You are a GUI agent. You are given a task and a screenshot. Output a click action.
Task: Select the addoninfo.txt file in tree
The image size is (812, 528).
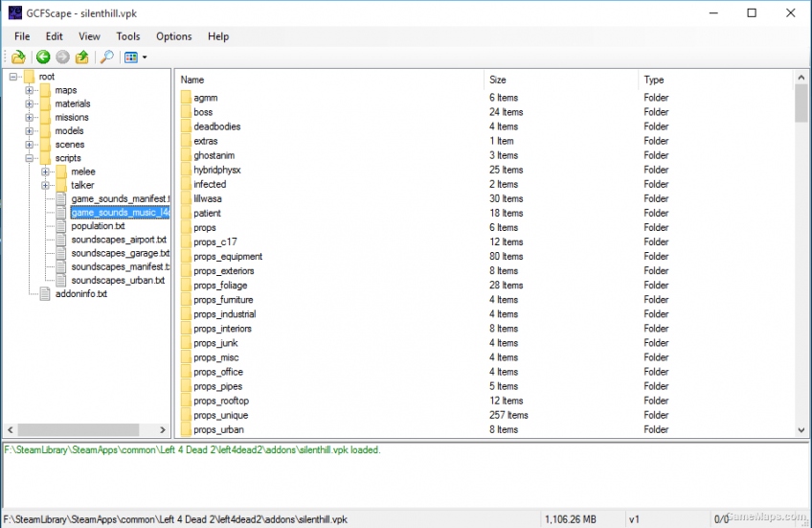click(x=80, y=294)
